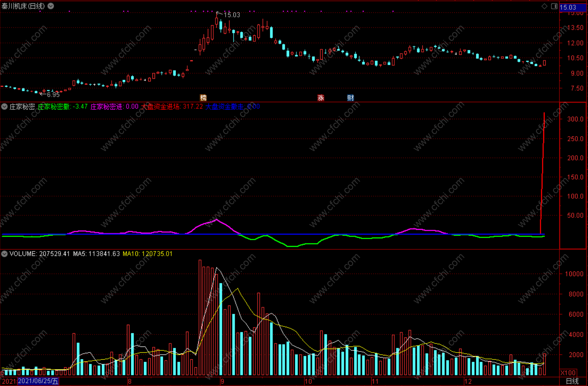Click the VOLUME 207529.41 label
588x386 pixels.
[x=40, y=254]
